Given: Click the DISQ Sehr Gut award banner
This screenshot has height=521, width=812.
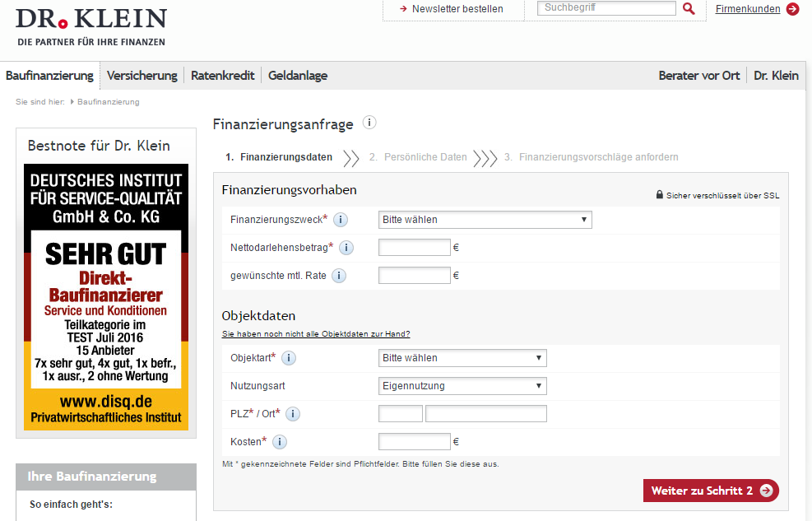Looking at the screenshot, I should (106, 297).
